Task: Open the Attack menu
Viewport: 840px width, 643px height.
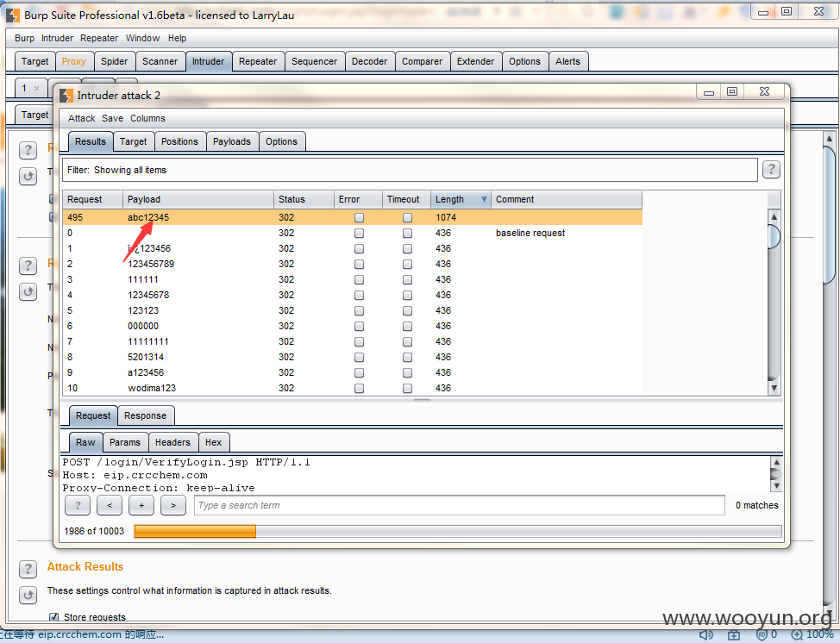Action: click(x=81, y=118)
